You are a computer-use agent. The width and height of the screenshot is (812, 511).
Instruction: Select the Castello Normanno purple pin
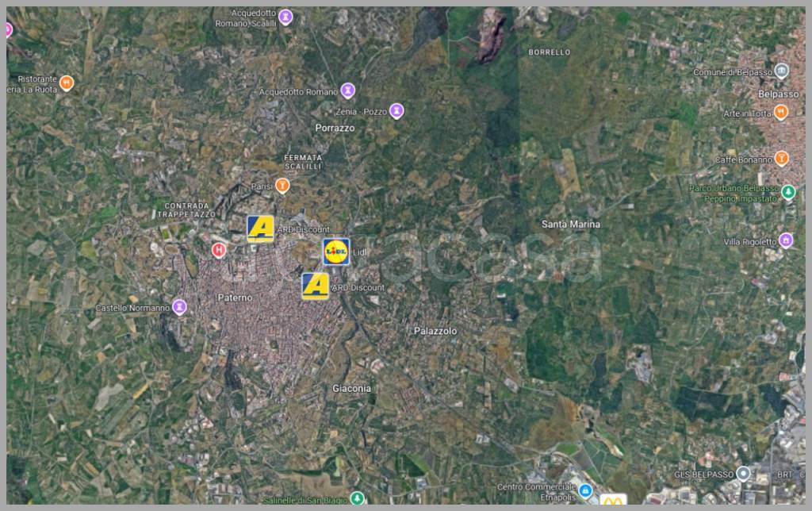[x=180, y=306]
